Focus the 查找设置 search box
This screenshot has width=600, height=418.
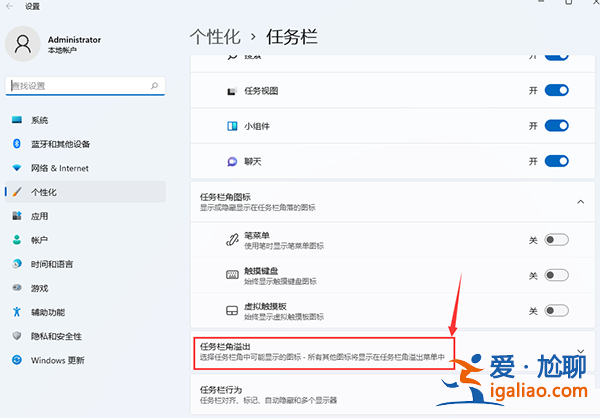(85, 86)
